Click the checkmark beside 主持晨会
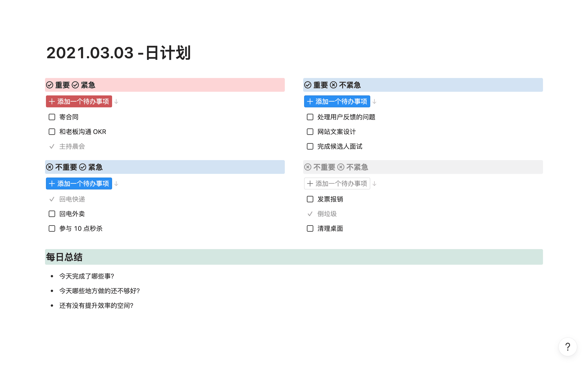 [x=52, y=146]
